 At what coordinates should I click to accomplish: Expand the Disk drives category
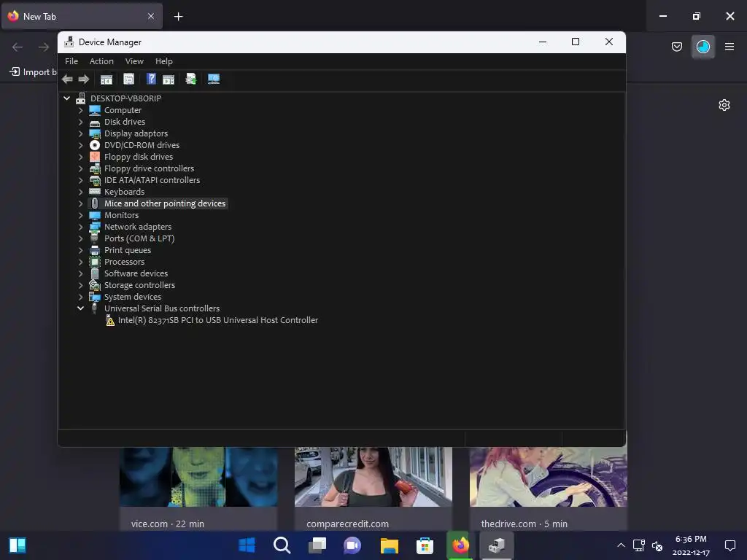click(80, 122)
